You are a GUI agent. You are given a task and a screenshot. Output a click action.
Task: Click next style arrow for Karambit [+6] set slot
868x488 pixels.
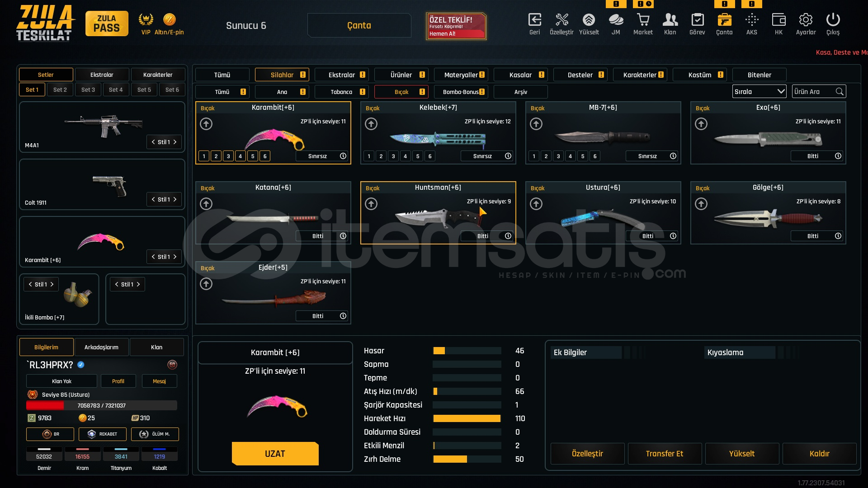[x=175, y=257]
